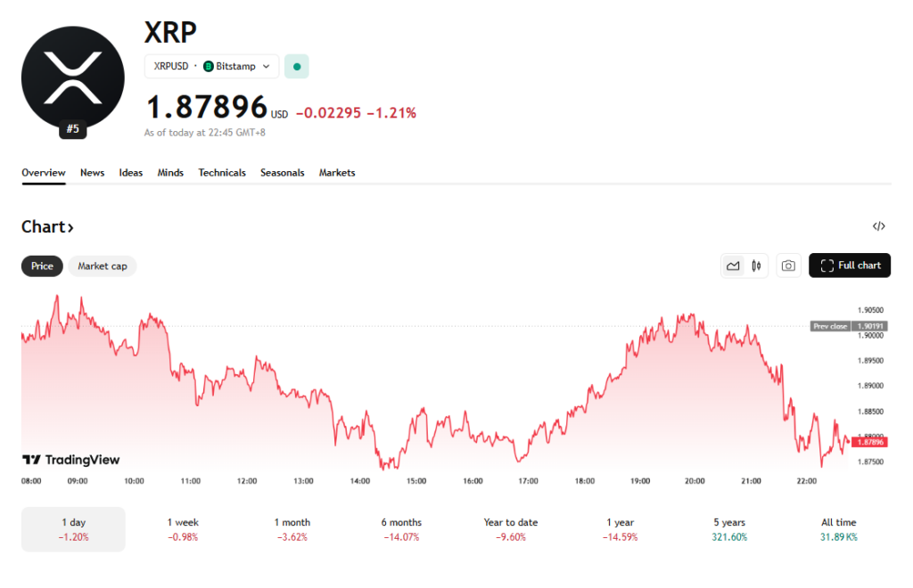Open the Seasonals tab

[x=282, y=173]
